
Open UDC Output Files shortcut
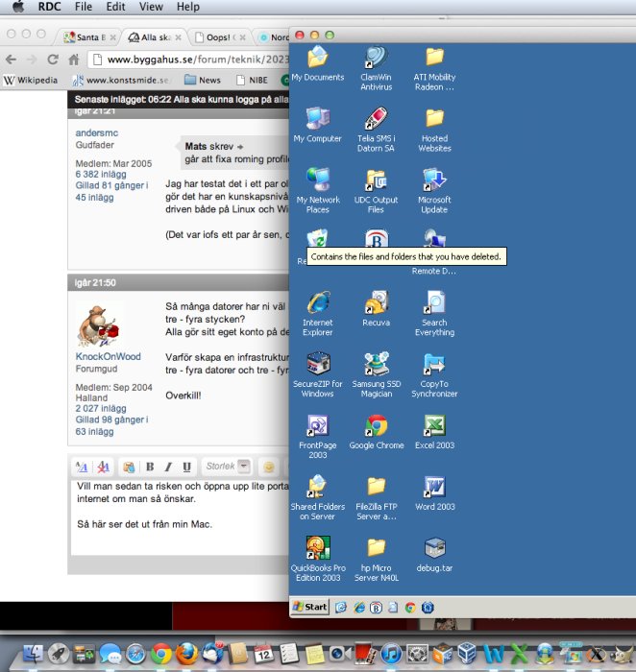(376, 191)
